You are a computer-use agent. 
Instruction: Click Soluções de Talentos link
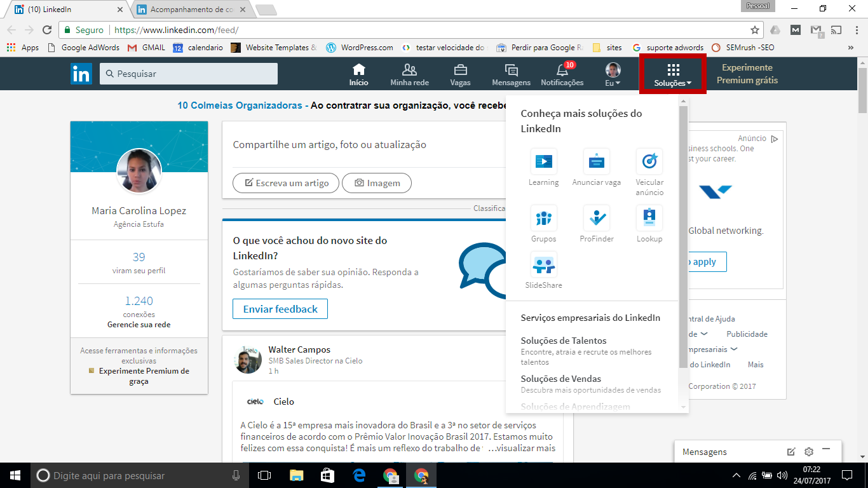pyautogui.click(x=564, y=341)
